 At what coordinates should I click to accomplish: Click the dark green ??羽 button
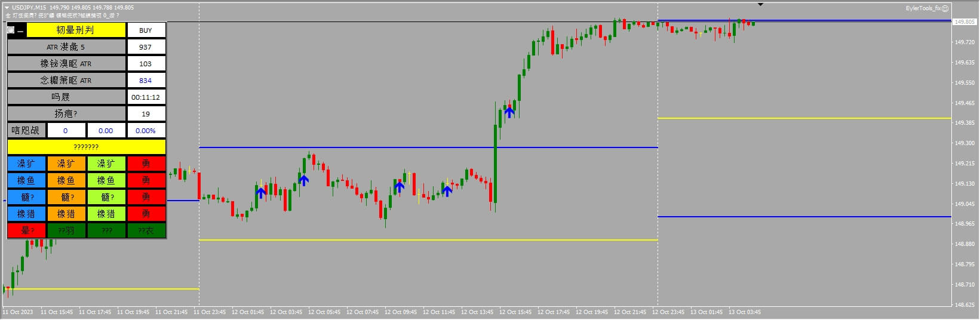[x=66, y=230]
